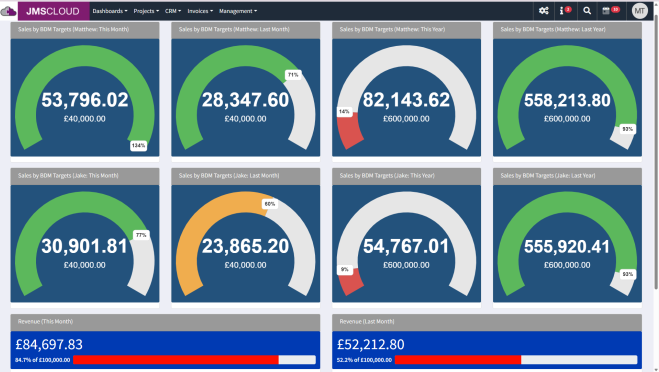Open the Dashboards dropdown menu

pyautogui.click(x=110, y=11)
